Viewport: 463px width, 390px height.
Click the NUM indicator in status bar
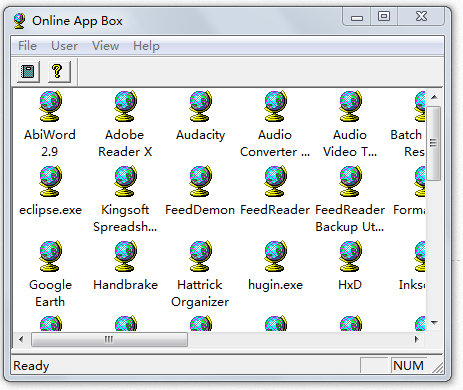click(x=408, y=366)
